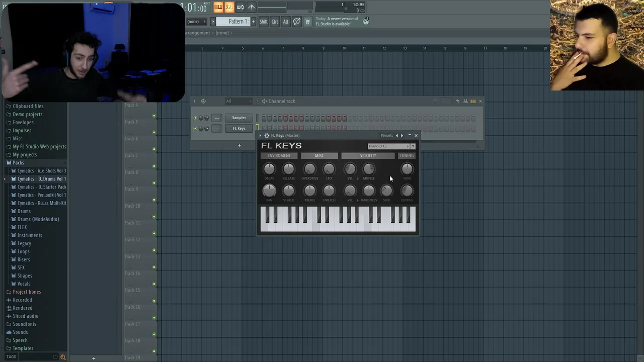Screen dimensions: 644x362
Task: Open the Pattern 1 selector dropdown
Action: click(234, 22)
